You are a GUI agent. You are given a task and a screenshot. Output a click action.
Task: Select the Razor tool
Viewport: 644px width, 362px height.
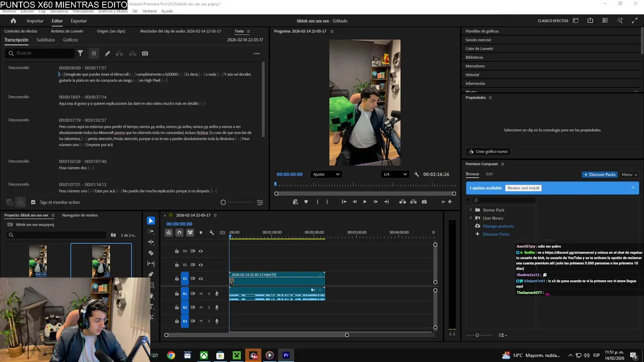tap(151, 253)
